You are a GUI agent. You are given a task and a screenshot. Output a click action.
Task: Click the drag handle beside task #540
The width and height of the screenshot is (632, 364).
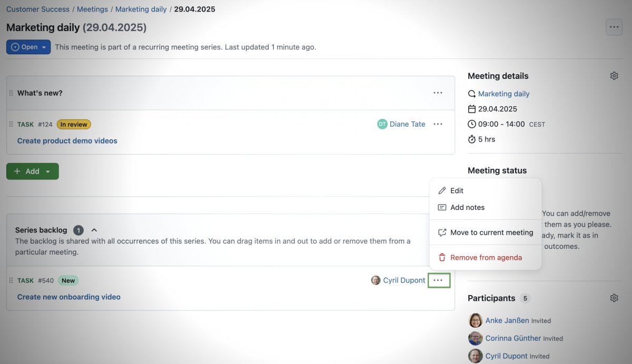(11, 280)
